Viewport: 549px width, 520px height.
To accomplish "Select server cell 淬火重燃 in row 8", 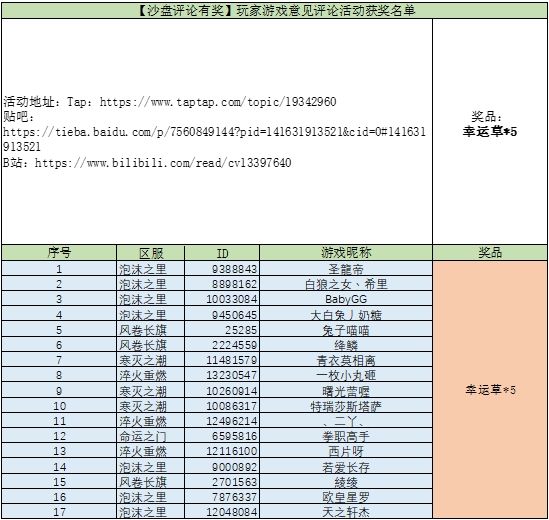I will coord(151,375).
